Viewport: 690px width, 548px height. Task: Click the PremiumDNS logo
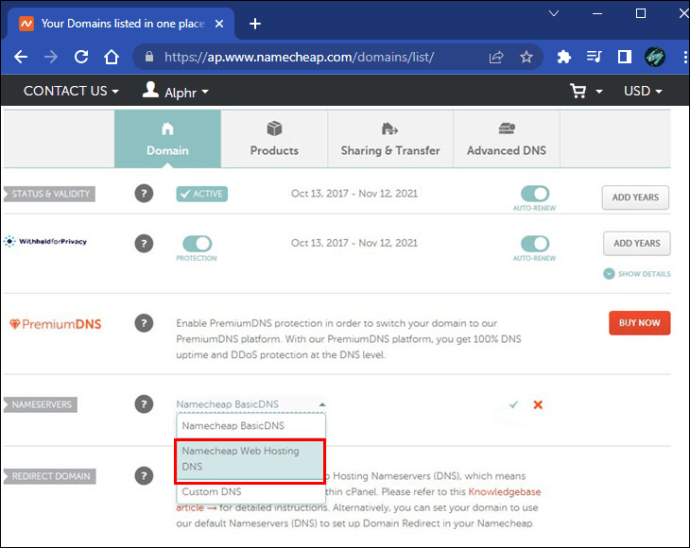coord(55,324)
